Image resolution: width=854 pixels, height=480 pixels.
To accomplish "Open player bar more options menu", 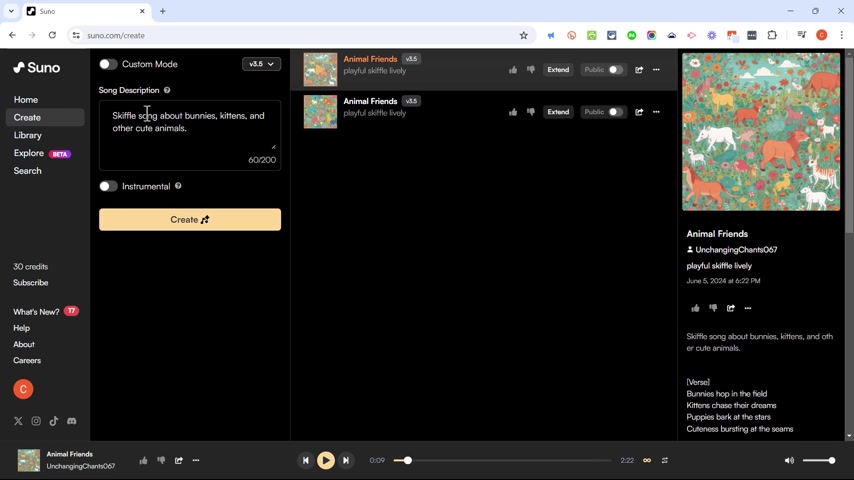I will tap(196, 460).
